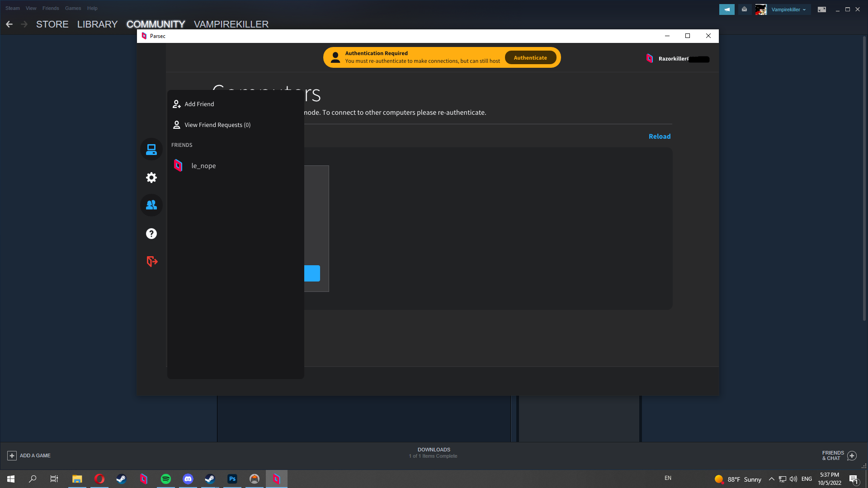Open View Friend Requests (0)
The height and width of the screenshot is (488, 868).
pos(217,125)
